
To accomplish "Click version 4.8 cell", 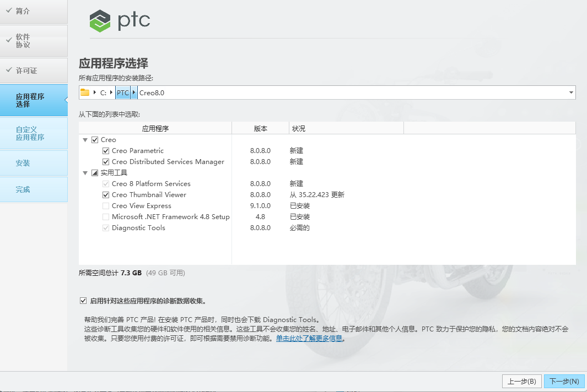I will tap(260, 217).
